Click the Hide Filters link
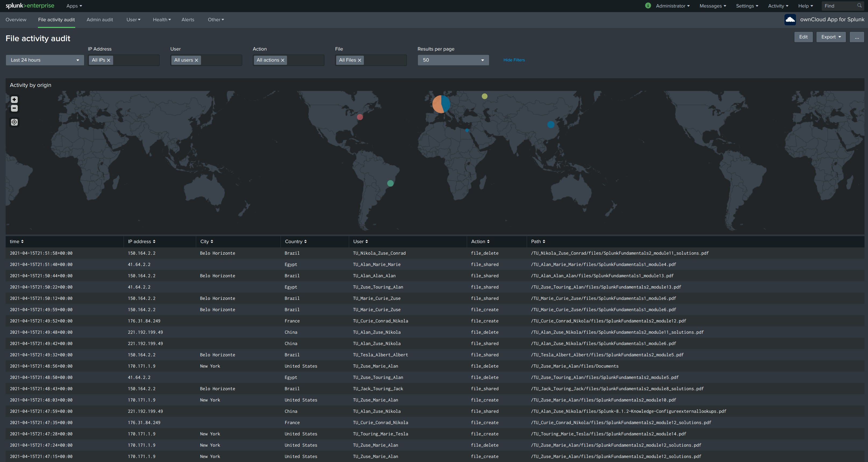This screenshot has width=868, height=462. pos(514,60)
